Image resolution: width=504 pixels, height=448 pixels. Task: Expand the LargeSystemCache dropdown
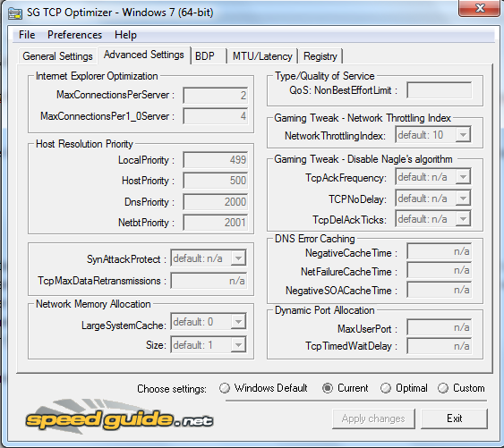209,321
